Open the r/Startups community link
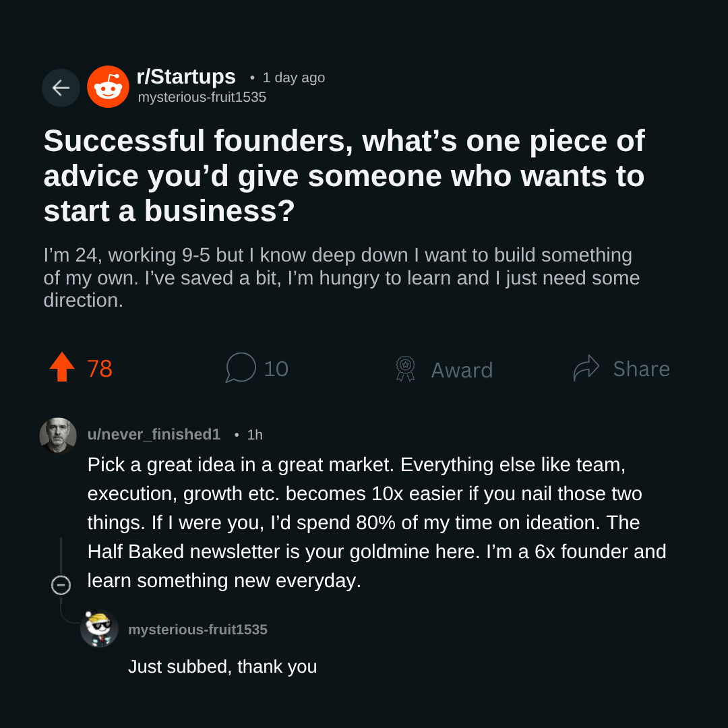 pos(186,77)
